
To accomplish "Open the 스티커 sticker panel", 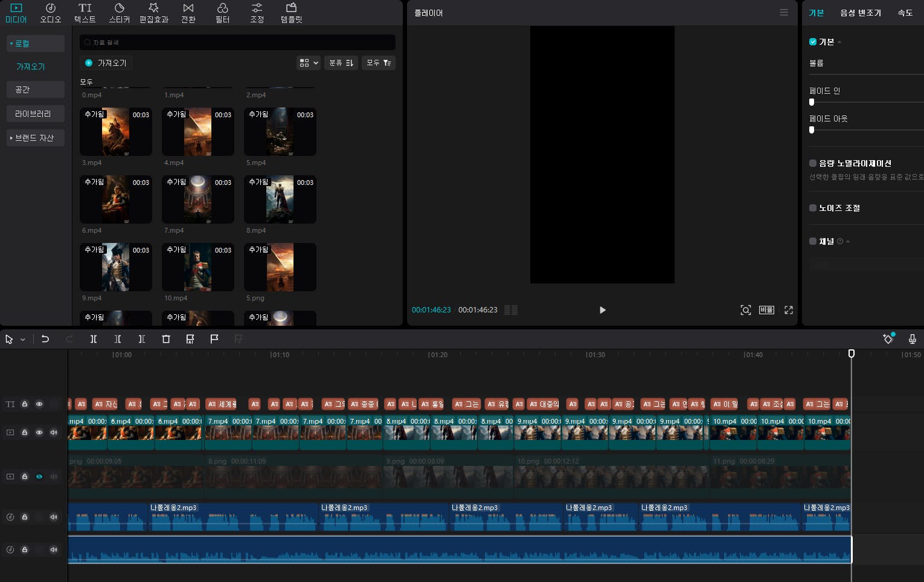I will pos(119,13).
